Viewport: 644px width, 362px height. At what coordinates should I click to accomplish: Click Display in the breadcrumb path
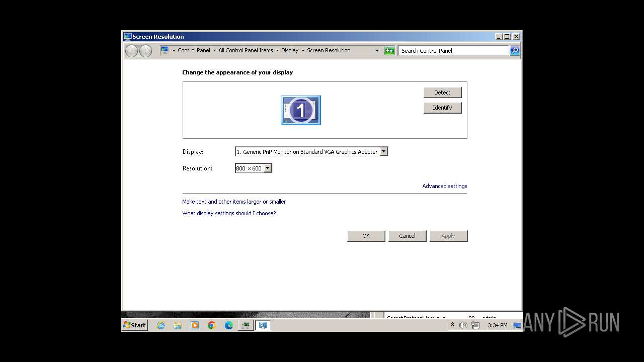tap(290, 50)
